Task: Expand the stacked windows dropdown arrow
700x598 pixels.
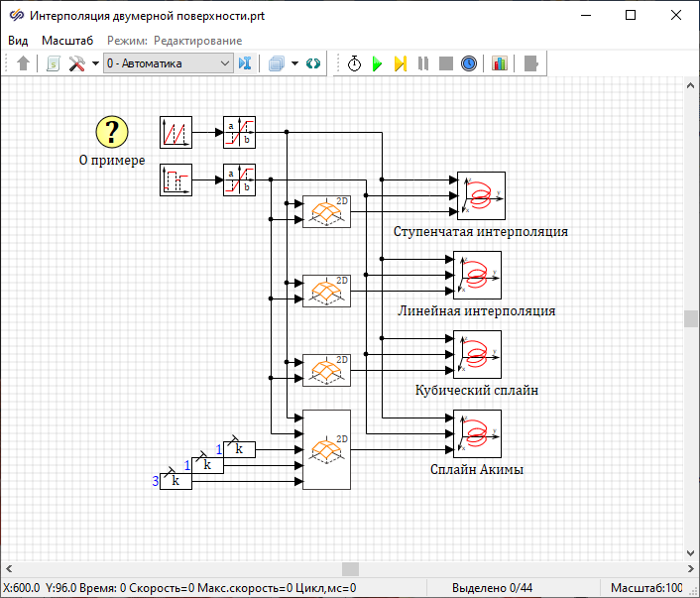Action: click(294, 63)
